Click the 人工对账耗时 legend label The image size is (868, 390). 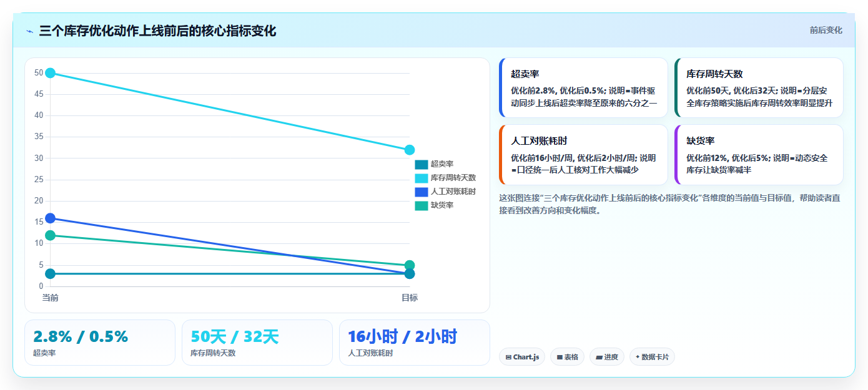(x=453, y=192)
